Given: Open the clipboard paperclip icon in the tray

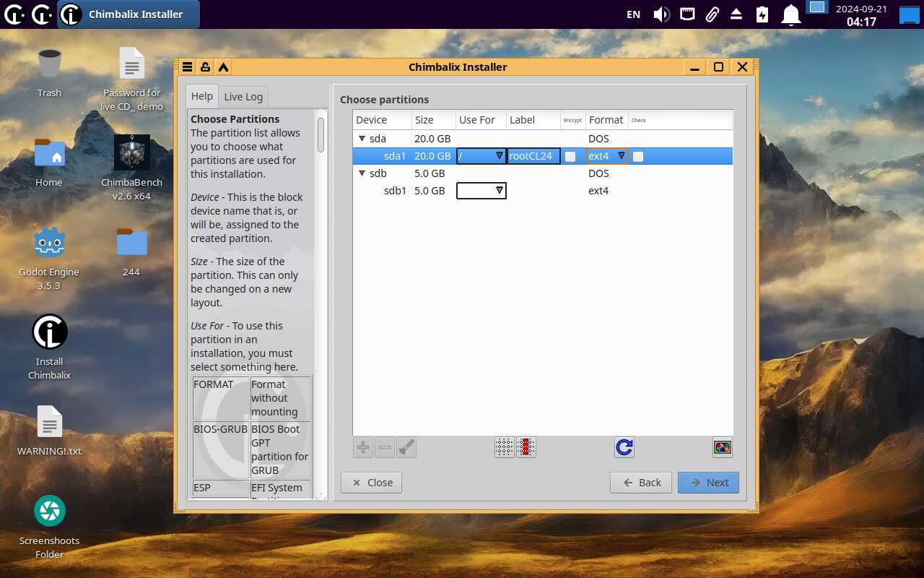Looking at the screenshot, I should coord(712,14).
